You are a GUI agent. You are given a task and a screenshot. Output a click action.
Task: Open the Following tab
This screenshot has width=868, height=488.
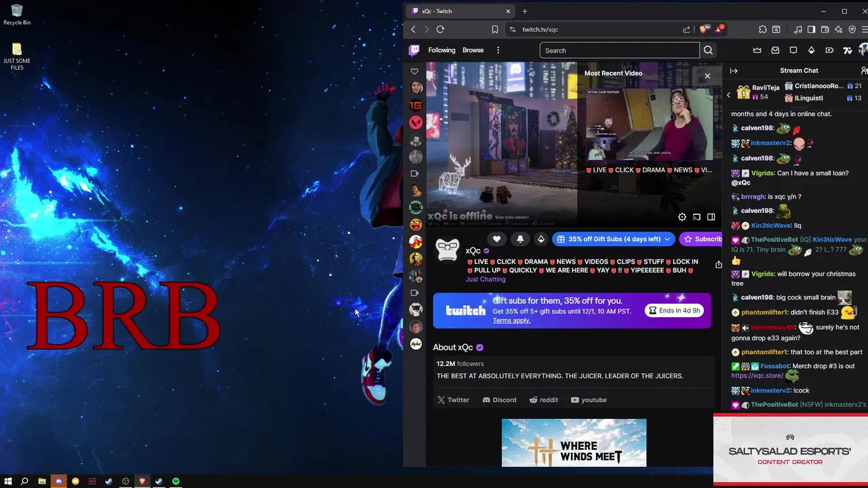click(x=441, y=50)
